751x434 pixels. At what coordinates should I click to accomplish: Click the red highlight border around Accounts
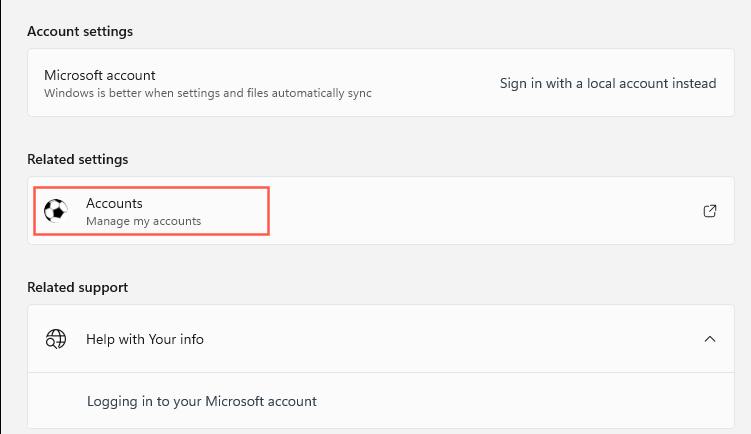point(268,211)
